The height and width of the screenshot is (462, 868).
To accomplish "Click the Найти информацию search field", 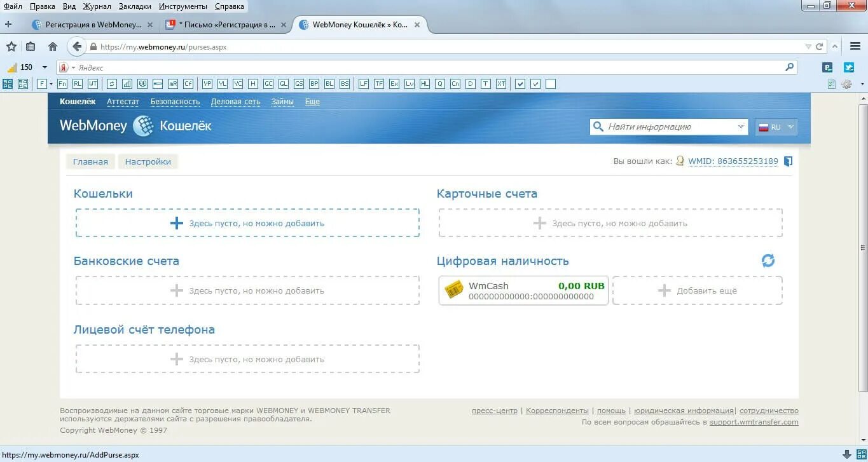I will 670,127.
